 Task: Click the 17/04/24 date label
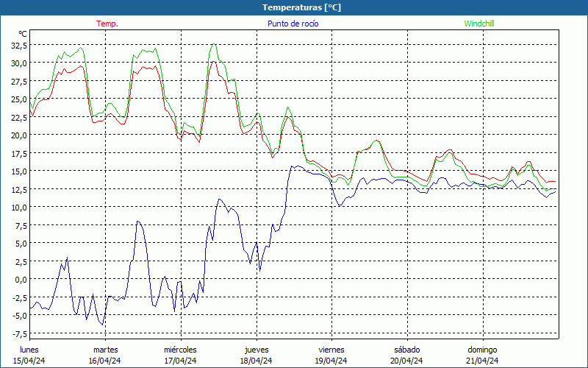pos(181,361)
